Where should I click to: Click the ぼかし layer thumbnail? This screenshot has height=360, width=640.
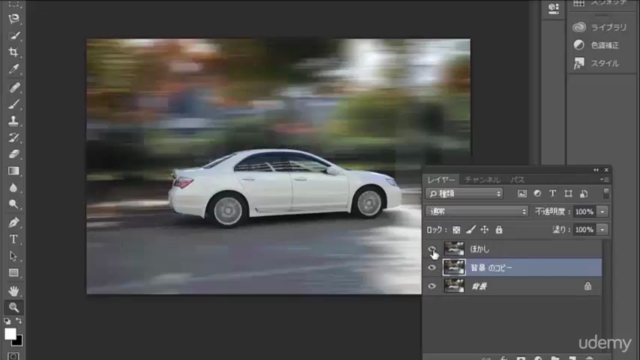pos(454,249)
